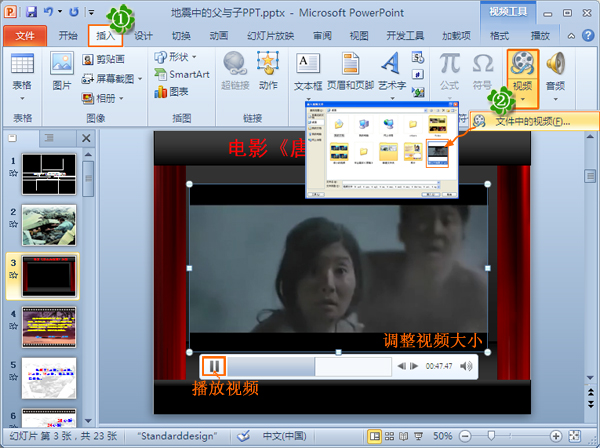Click the Save icon in quick access toolbar
The image size is (600, 448).
tap(31, 12)
